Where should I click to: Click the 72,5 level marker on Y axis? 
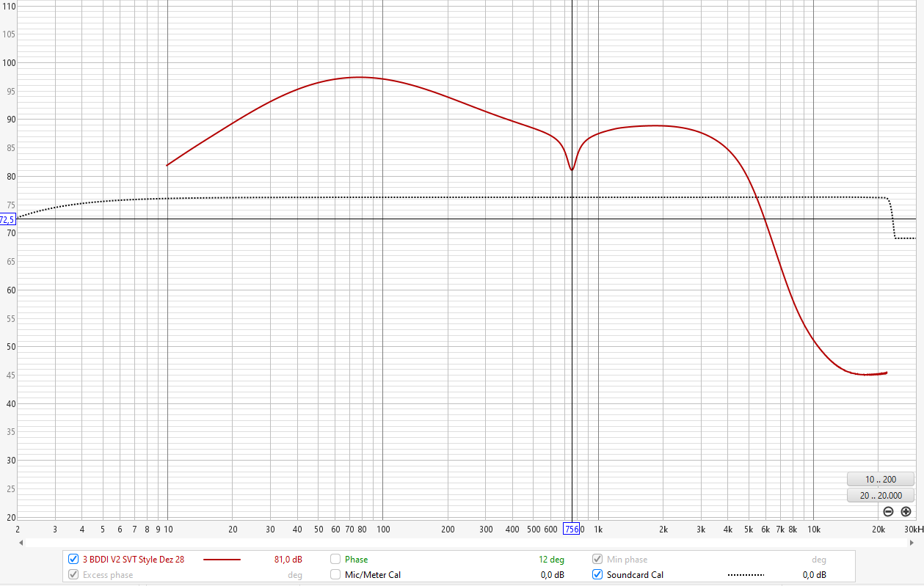coord(7,219)
